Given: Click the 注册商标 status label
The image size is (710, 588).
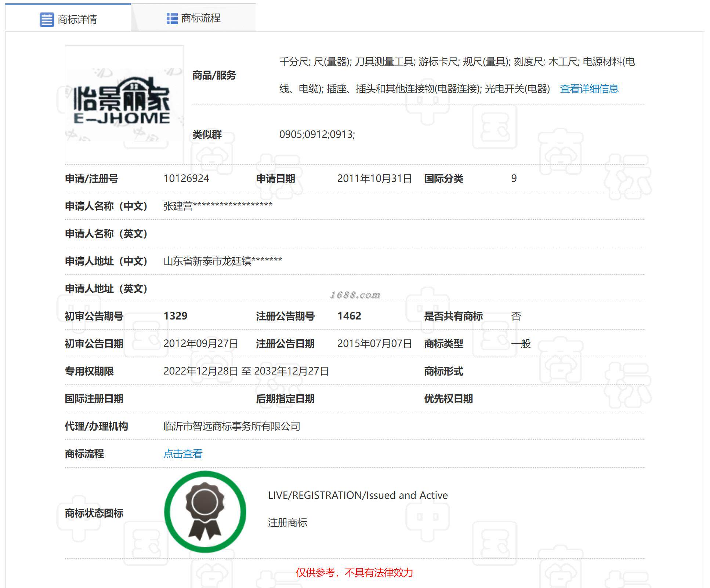Looking at the screenshot, I should tap(287, 523).
